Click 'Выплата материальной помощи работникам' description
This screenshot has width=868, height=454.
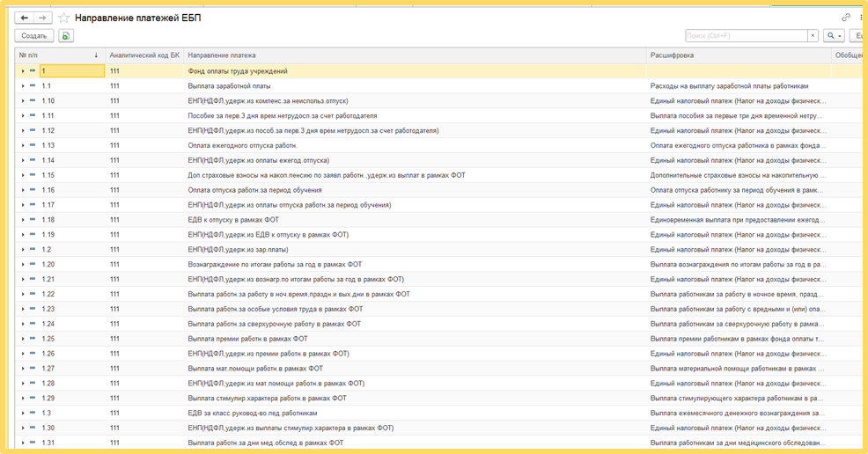[738, 369]
